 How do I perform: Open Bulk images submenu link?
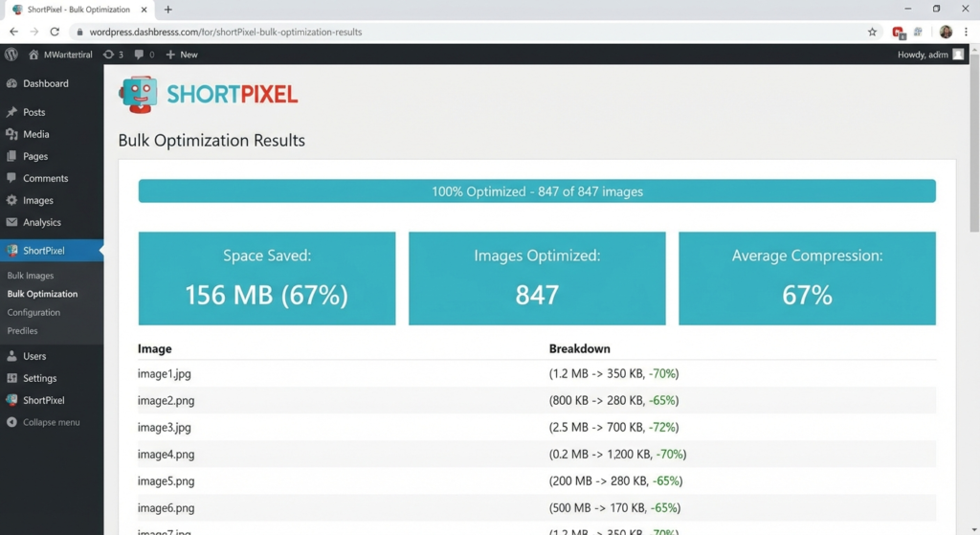(x=31, y=276)
